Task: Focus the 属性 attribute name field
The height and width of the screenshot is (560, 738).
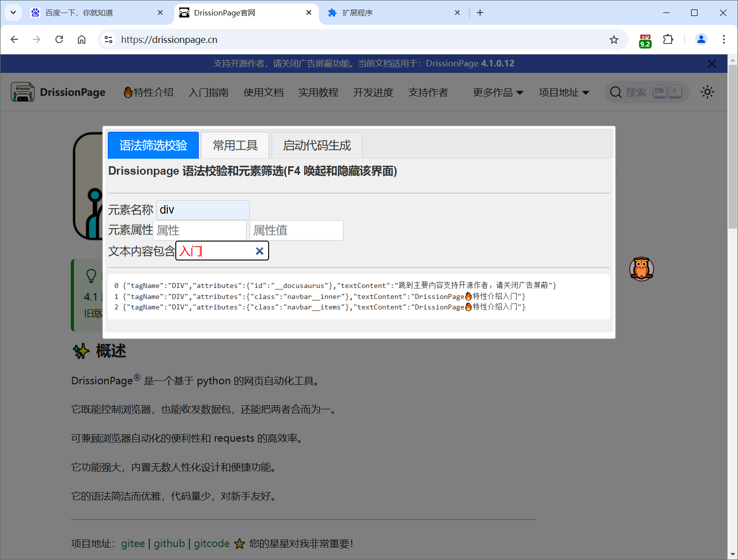Action: coord(200,230)
